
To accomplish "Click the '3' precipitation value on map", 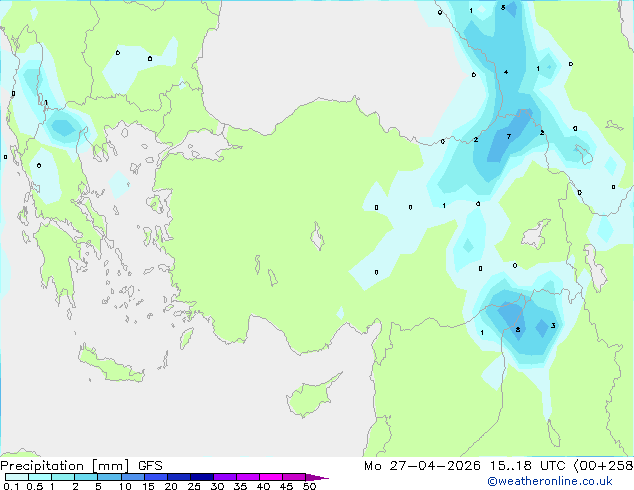I will point(553,325).
